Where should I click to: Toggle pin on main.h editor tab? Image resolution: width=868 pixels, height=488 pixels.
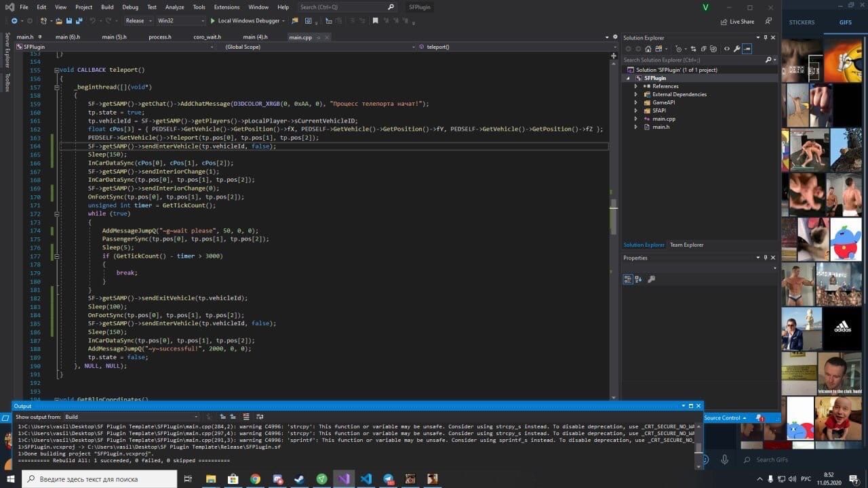coord(40,37)
